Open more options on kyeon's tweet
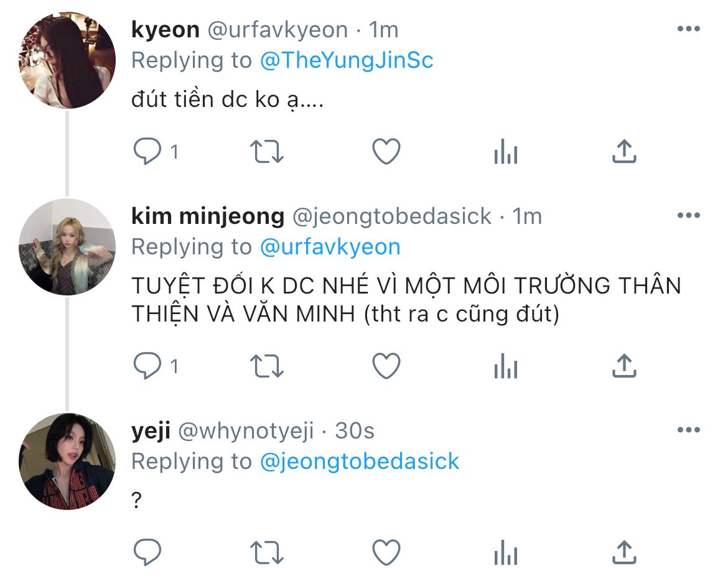 pos(689,29)
